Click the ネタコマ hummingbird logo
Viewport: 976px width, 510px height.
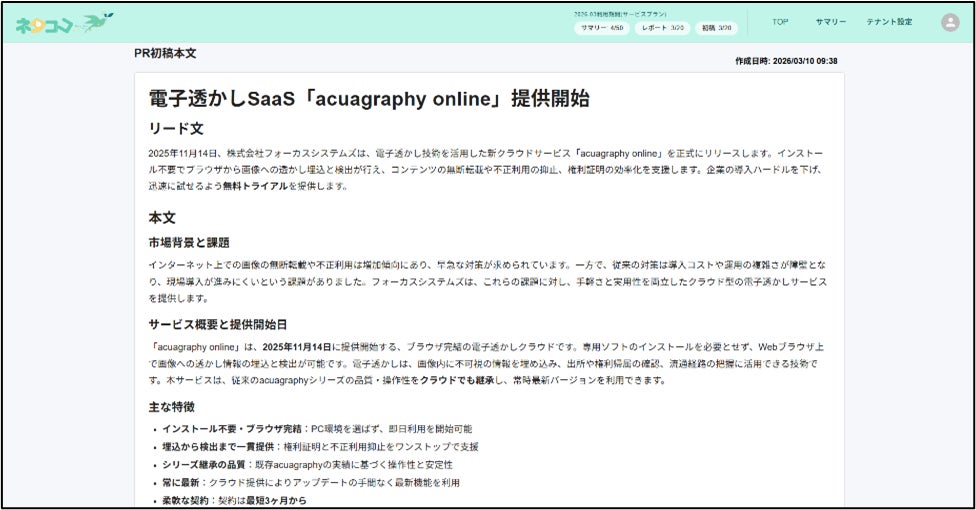pyautogui.click(x=65, y=23)
